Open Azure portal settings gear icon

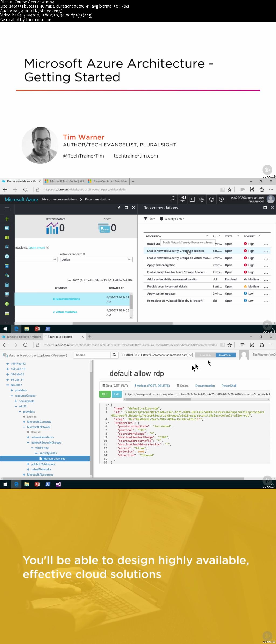tap(202, 199)
